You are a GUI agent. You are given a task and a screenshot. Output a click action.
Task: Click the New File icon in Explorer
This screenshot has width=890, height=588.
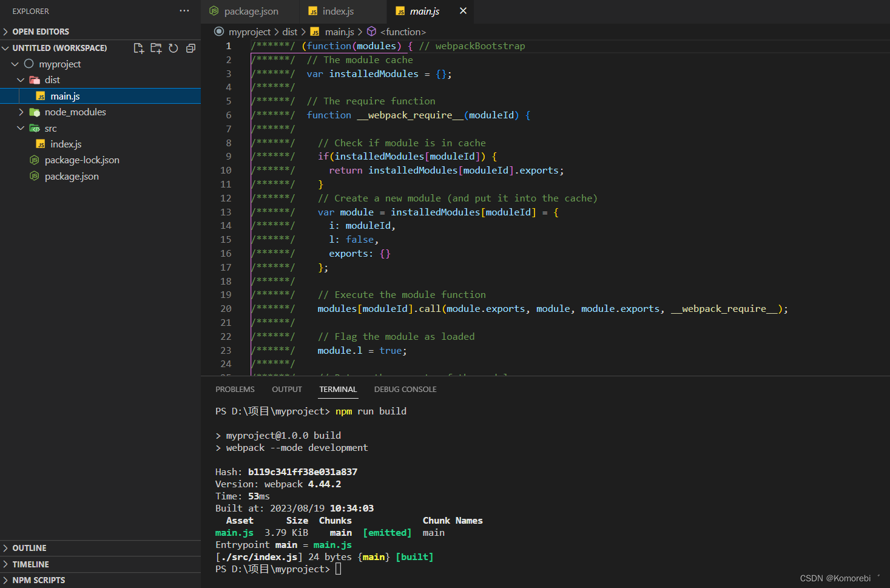pyautogui.click(x=138, y=48)
